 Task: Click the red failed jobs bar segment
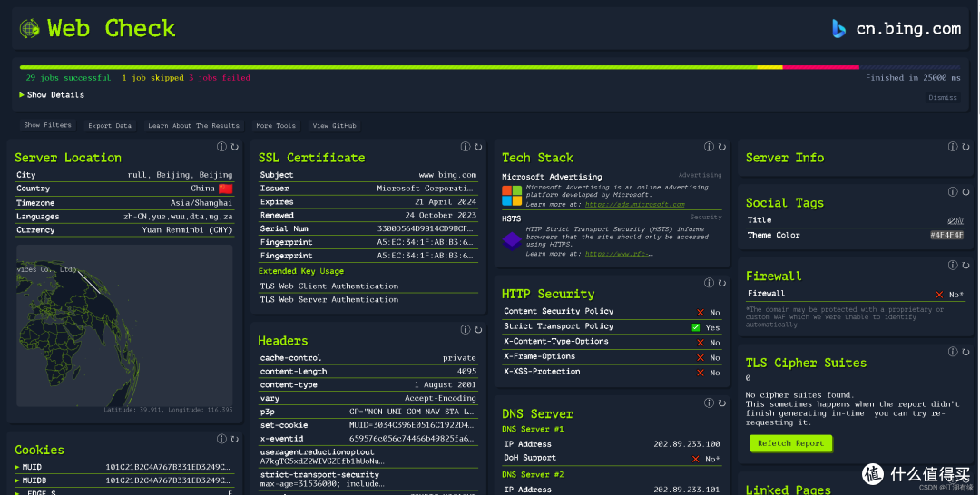tap(820, 67)
